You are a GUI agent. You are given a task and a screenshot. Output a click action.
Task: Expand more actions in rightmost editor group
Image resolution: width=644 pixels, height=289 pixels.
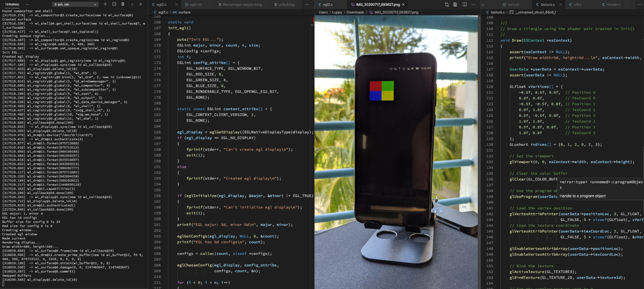(640, 4)
